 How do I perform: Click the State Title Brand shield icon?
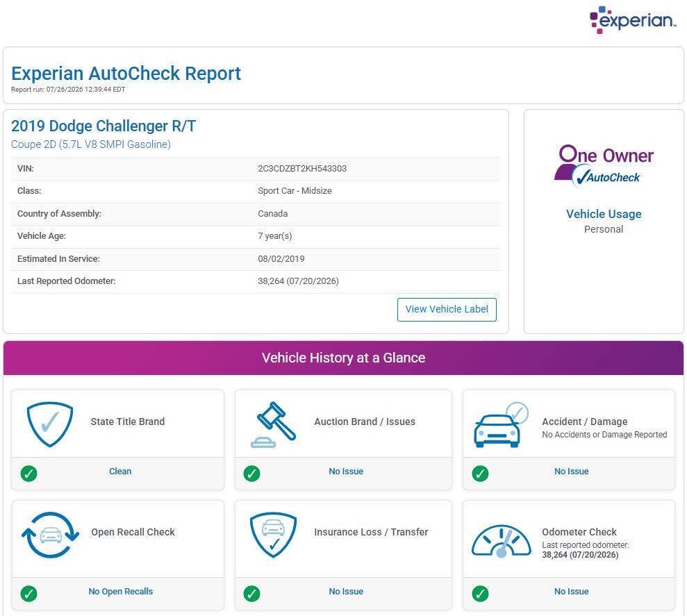(x=50, y=424)
